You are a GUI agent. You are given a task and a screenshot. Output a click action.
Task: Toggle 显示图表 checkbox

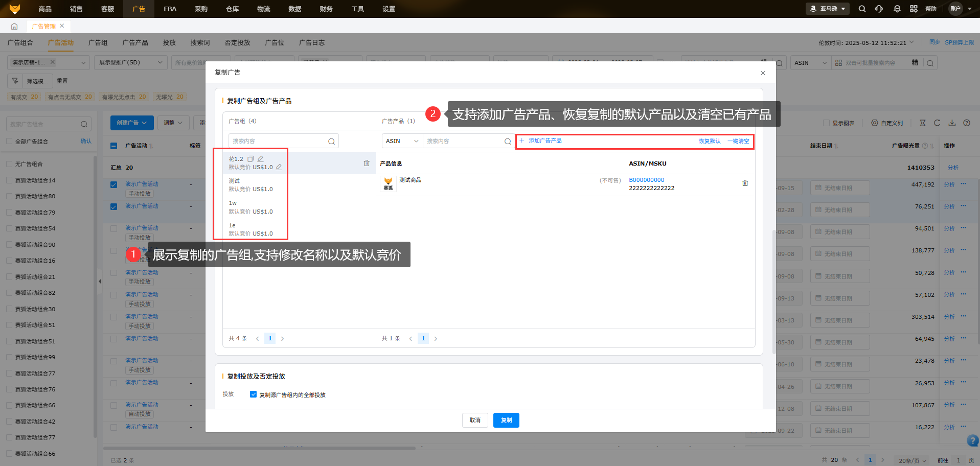(x=826, y=123)
